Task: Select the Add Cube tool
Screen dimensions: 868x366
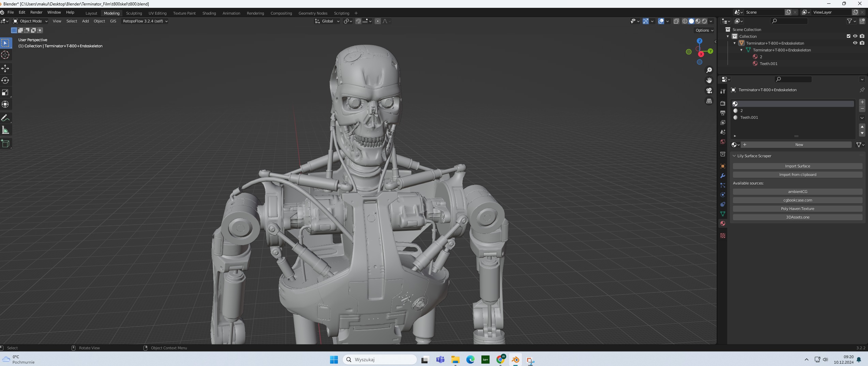Action: [x=5, y=143]
